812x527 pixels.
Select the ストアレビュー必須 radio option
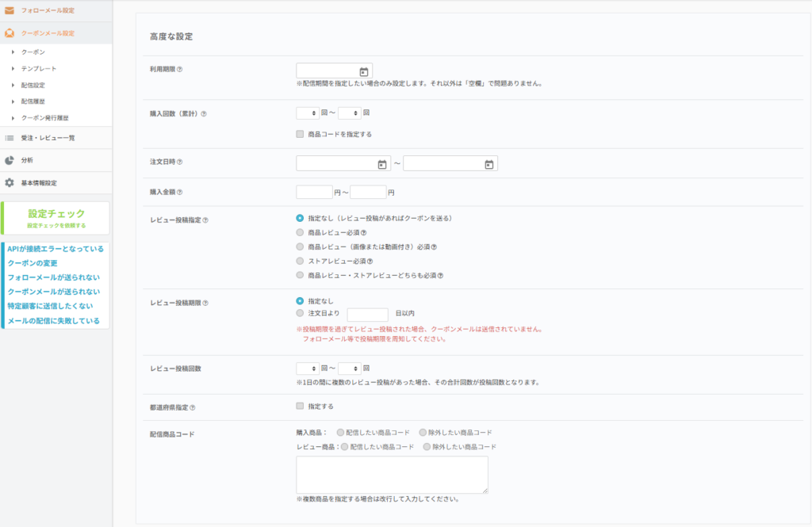(x=300, y=261)
